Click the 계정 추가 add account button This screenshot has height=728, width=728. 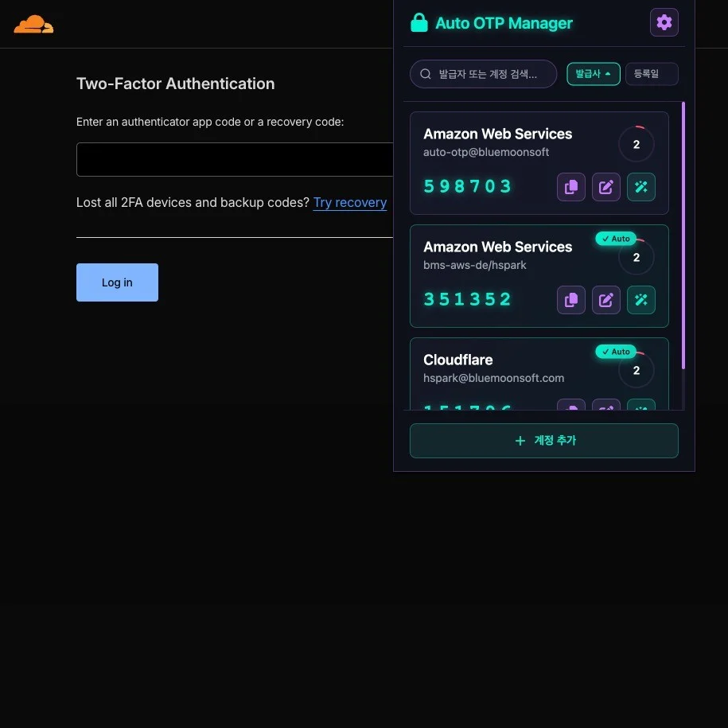(543, 441)
